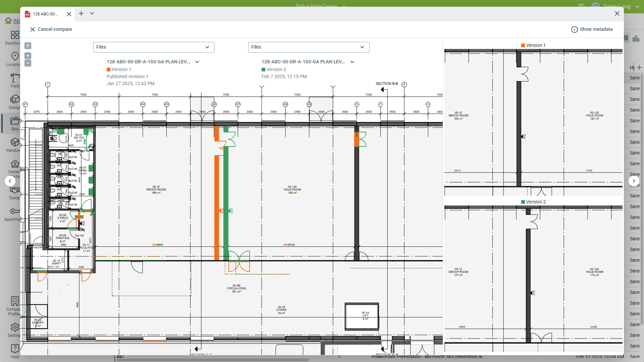Viewport: 644px width, 362px height.
Task: Click the Version 2 comparison preview drawing
Action: coord(533,278)
